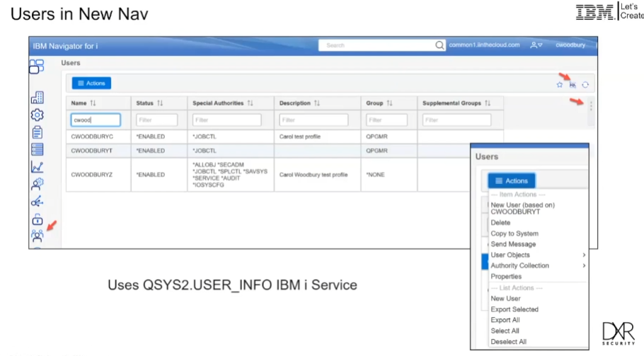
Task: Click the Status filter field
Action: pos(156,120)
